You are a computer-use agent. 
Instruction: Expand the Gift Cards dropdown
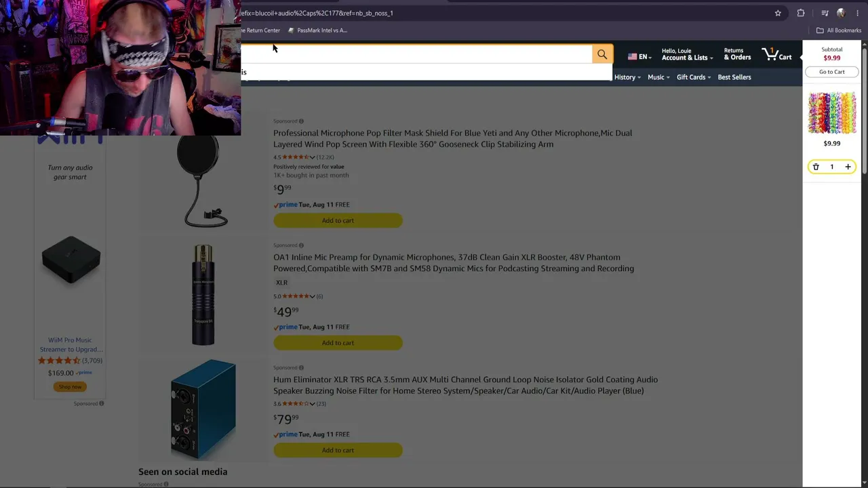pos(694,77)
